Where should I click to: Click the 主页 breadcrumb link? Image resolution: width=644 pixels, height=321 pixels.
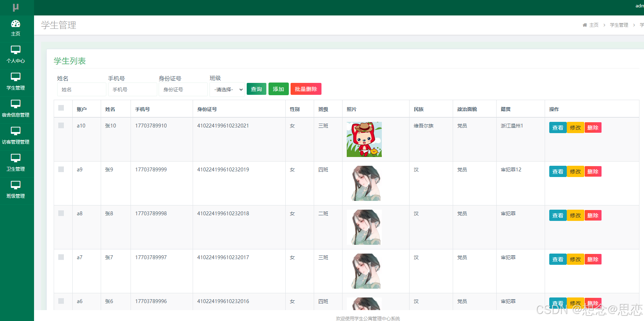[x=594, y=25]
